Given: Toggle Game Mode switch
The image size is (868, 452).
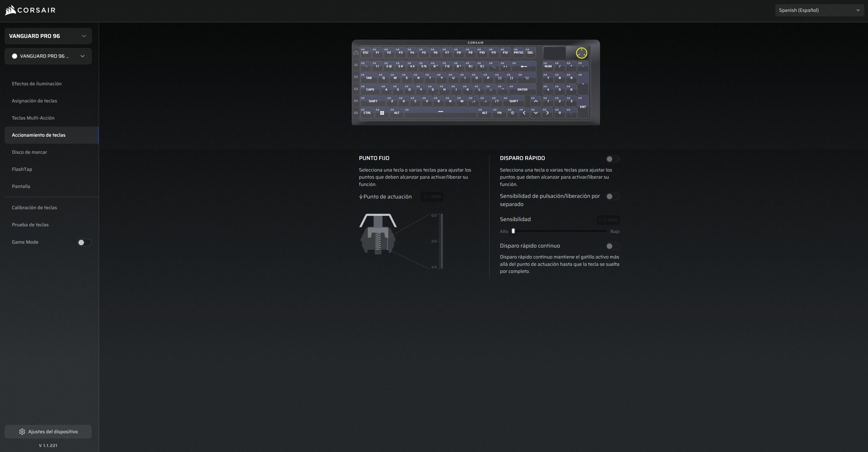Looking at the screenshot, I should pos(84,242).
